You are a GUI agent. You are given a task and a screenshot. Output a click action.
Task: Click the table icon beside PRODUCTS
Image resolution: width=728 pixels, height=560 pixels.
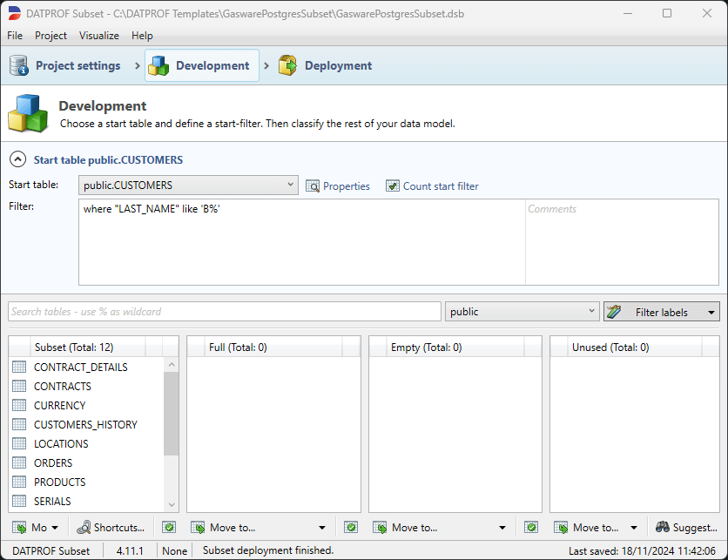coord(19,482)
